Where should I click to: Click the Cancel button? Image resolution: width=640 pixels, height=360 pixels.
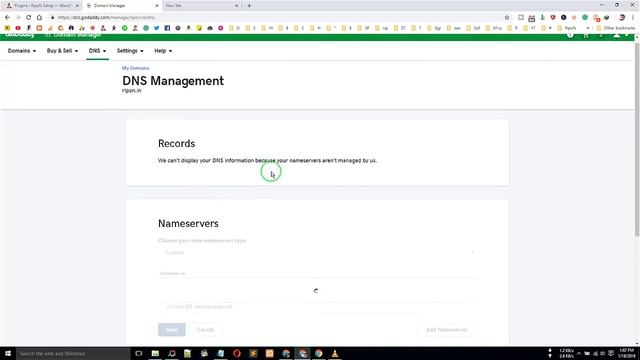205,329
